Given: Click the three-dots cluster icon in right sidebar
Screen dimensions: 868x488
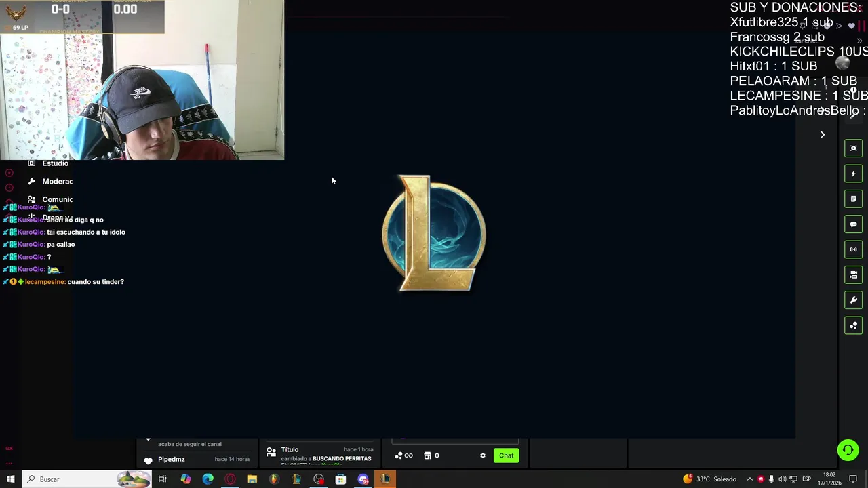Looking at the screenshot, I should click(x=853, y=325).
